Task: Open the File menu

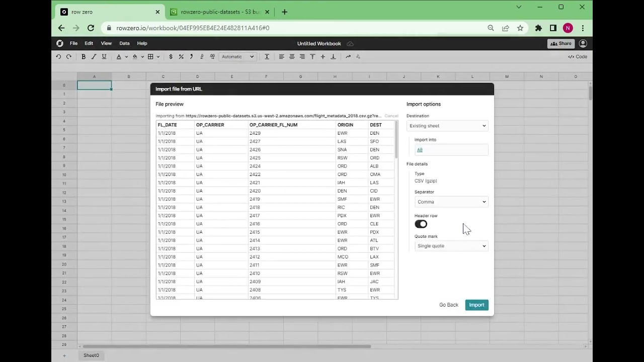Action: [x=73, y=44]
